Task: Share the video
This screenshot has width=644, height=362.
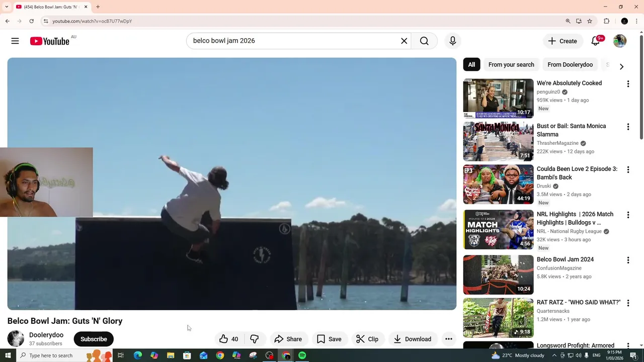Action: pyautogui.click(x=288, y=339)
